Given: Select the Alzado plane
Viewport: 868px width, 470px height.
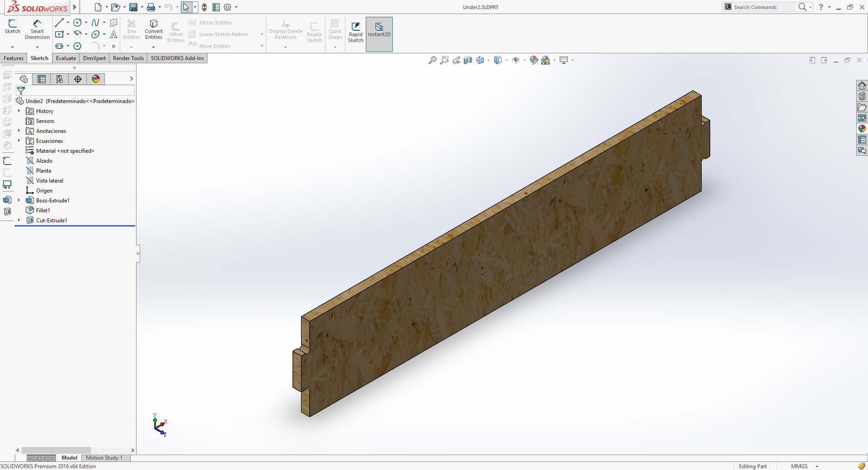Looking at the screenshot, I should (44, 161).
